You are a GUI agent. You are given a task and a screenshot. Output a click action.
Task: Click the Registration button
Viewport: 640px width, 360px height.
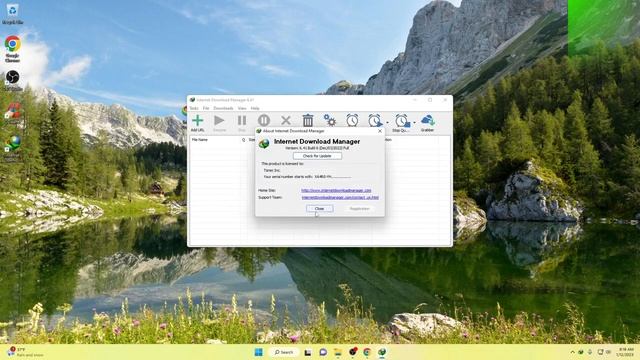360,209
